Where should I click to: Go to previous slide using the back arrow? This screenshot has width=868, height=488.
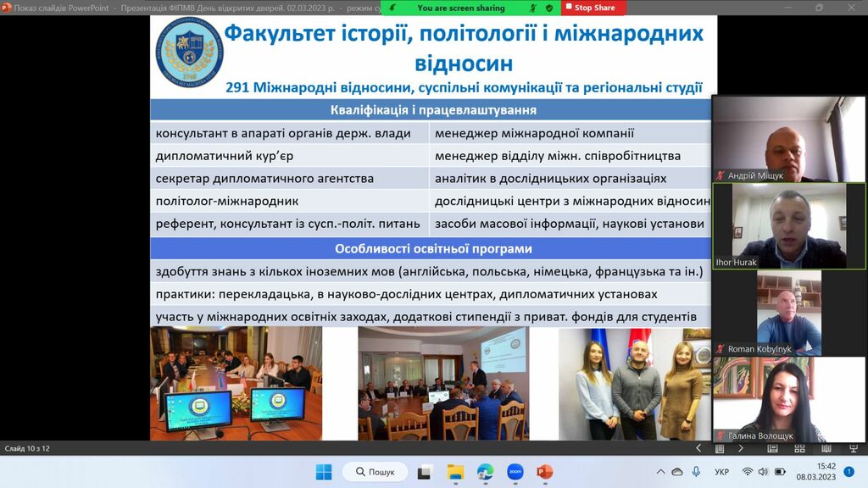(698, 448)
